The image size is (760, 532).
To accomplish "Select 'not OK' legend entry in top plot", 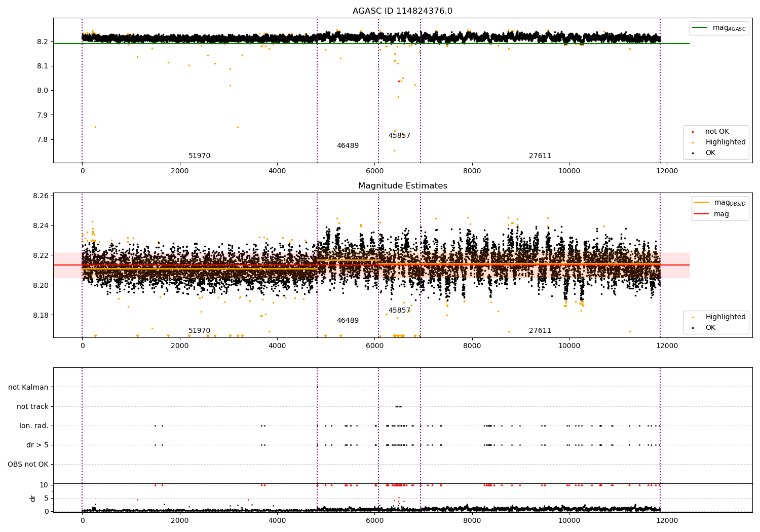I will coord(717,132).
